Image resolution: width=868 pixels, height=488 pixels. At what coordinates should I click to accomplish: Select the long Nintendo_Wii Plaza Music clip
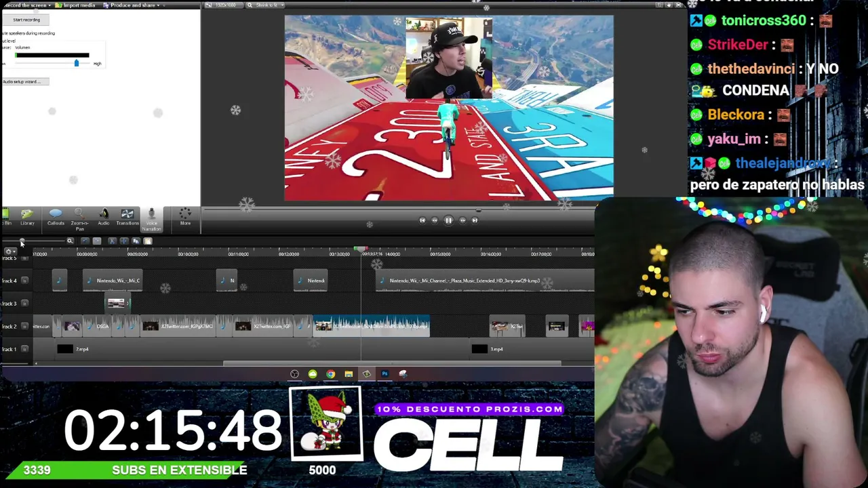[x=485, y=281]
